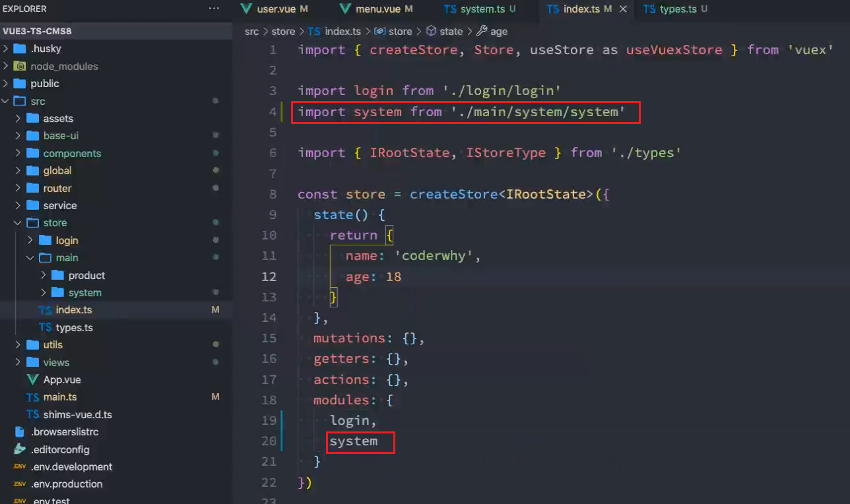
Task: Expand the .husky folder chevron
Action: pyautogui.click(x=6, y=49)
